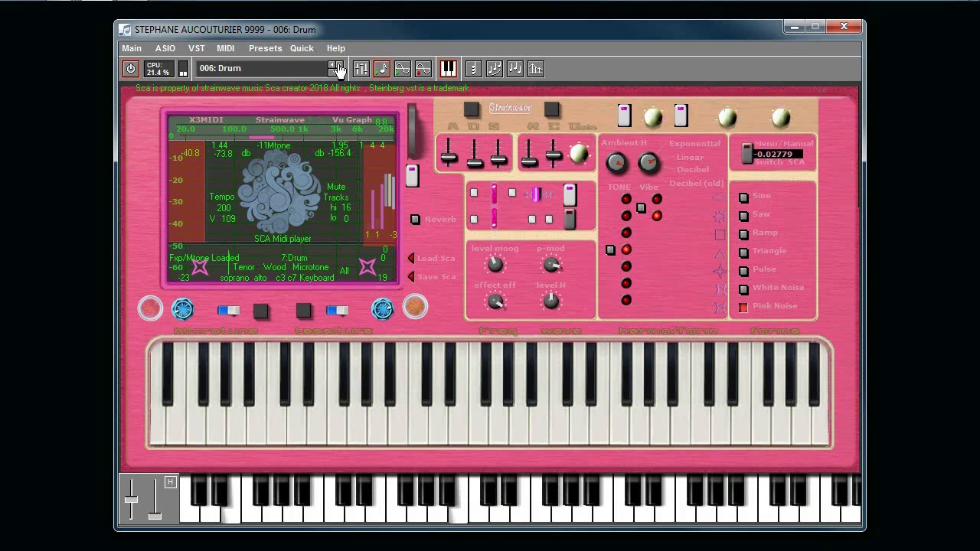Screen dimensions: 980x551
Task: Enable the White Noise checkbox
Action: pos(743,289)
